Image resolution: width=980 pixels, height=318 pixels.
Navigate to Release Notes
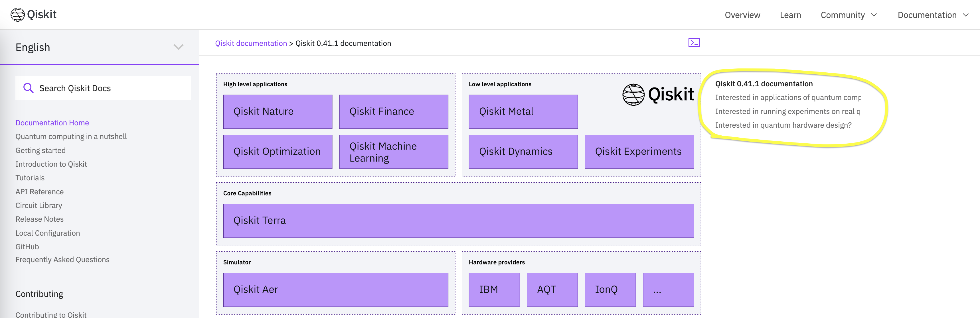point(39,219)
